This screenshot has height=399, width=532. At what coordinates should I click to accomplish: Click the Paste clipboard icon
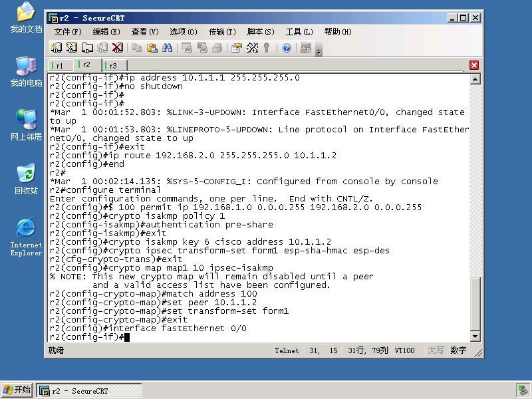click(152, 48)
